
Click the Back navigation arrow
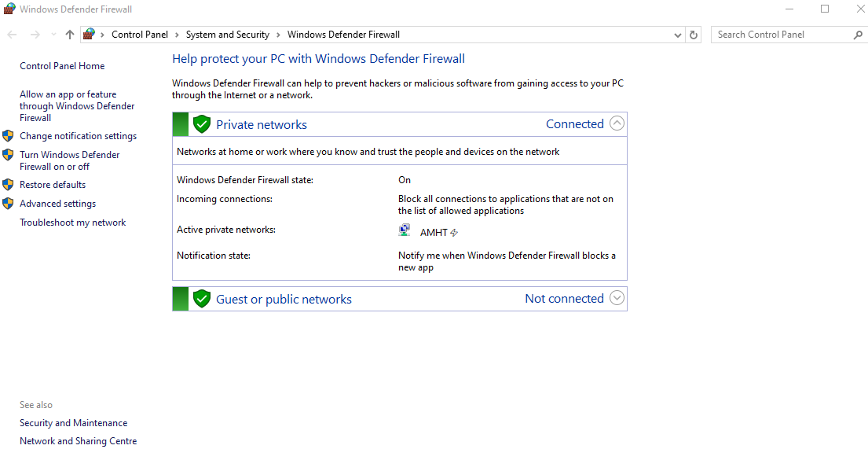[x=12, y=35]
